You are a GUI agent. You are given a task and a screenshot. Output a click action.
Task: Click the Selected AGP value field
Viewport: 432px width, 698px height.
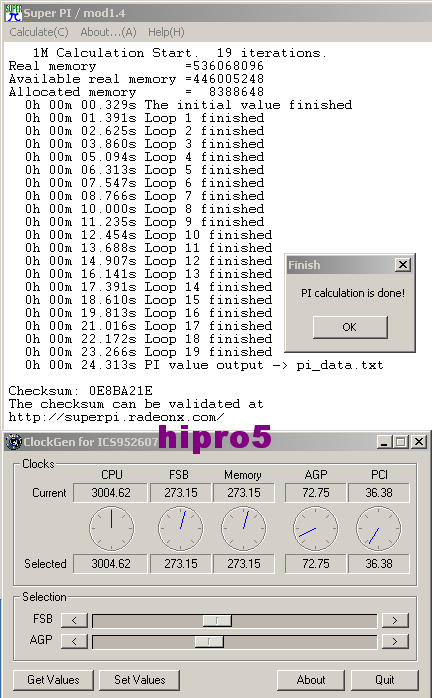(315, 564)
